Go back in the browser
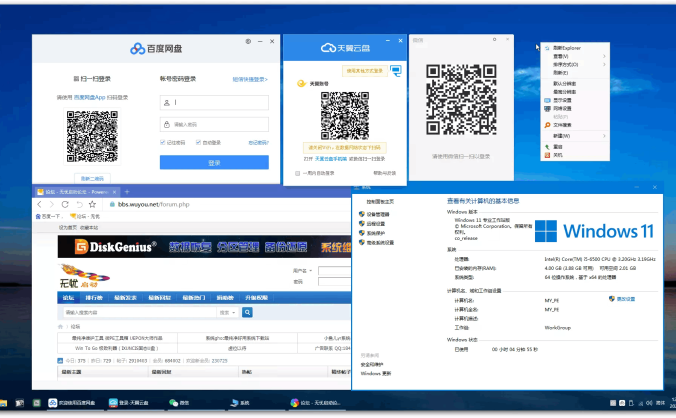 tap(40, 204)
